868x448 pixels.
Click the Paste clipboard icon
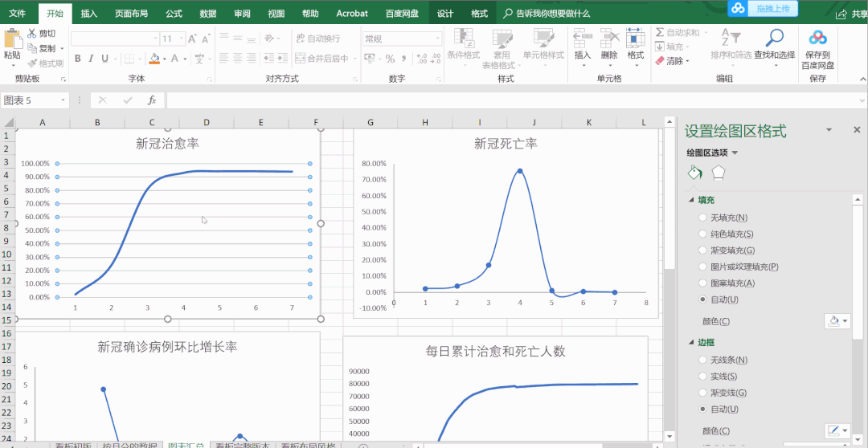pyautogui.click(x=12, y=39)
